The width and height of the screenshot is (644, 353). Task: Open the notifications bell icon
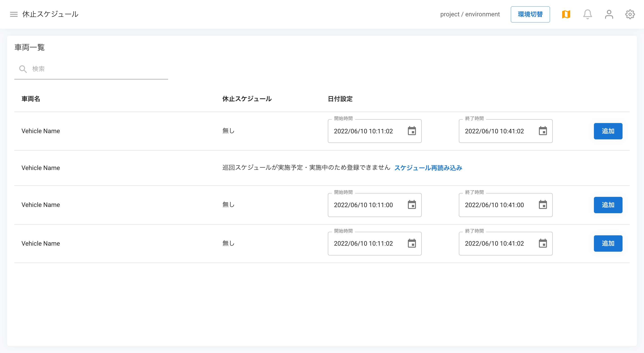click(587, 14)
